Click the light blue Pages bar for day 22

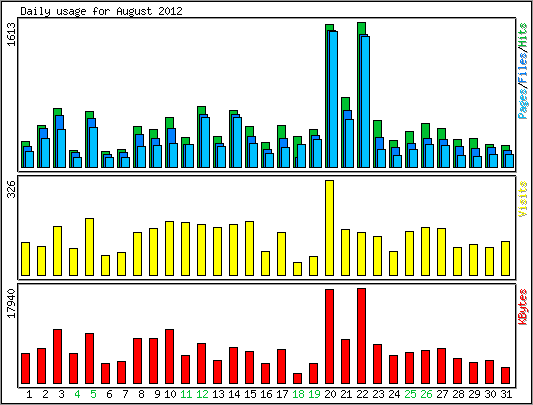[x=366, y=102]
